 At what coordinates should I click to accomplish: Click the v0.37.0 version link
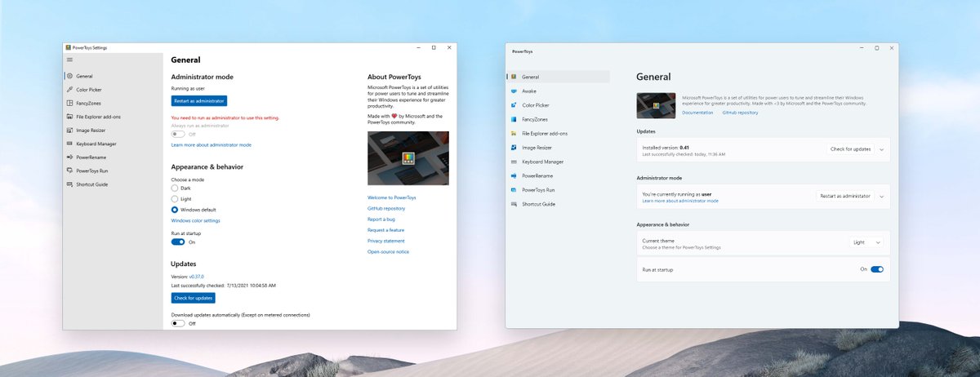[198, 277]
